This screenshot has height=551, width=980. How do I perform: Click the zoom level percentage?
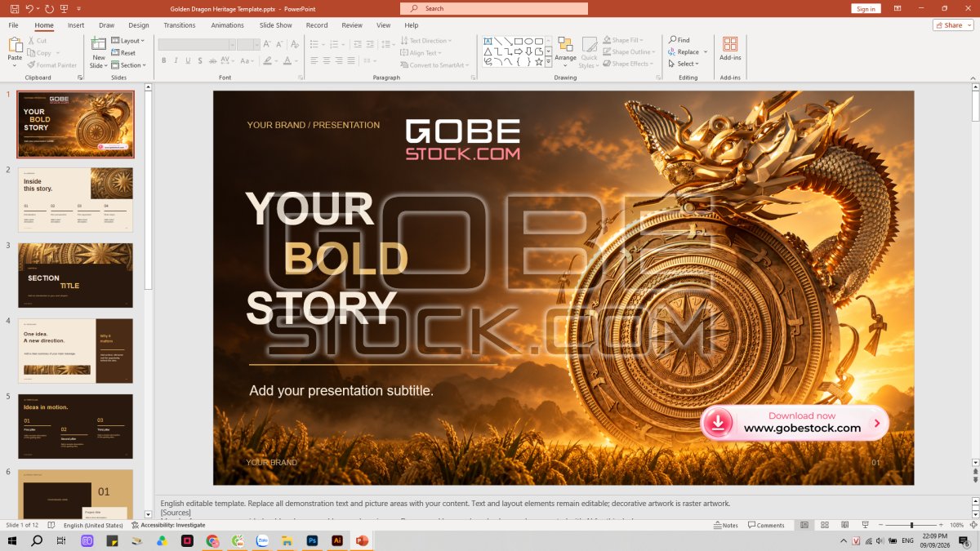pyautogui.click(x=957, y=525)
